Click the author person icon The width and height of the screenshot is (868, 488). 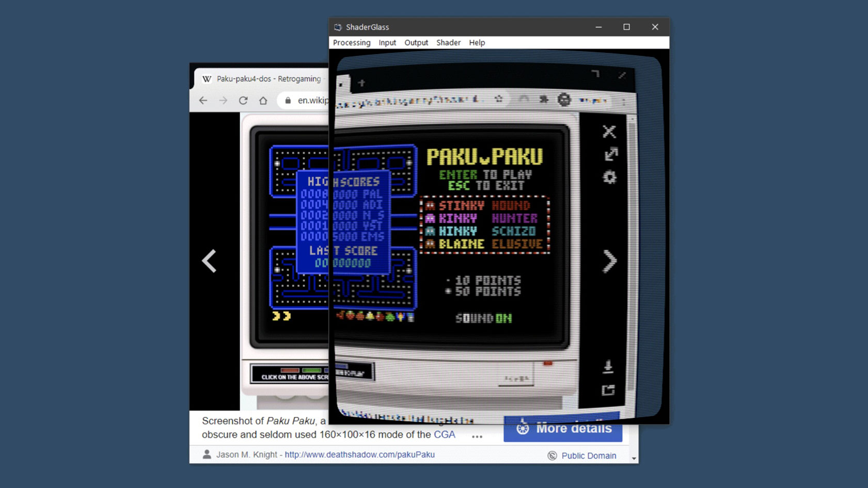(207, 454)
